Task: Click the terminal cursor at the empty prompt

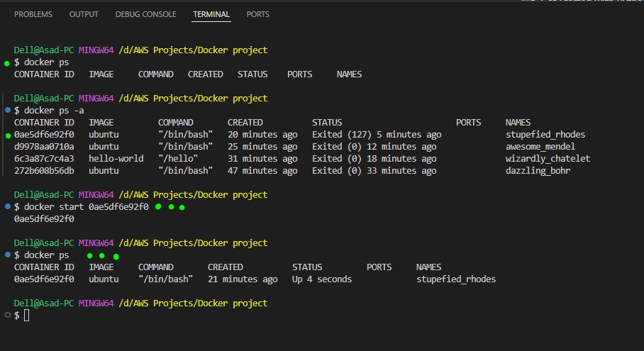Action: click(x=27, y=316)
